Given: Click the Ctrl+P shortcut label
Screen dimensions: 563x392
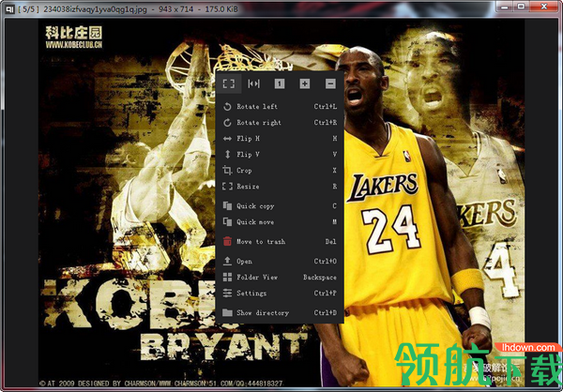Looking at the screenshot, I should point(326,293).
